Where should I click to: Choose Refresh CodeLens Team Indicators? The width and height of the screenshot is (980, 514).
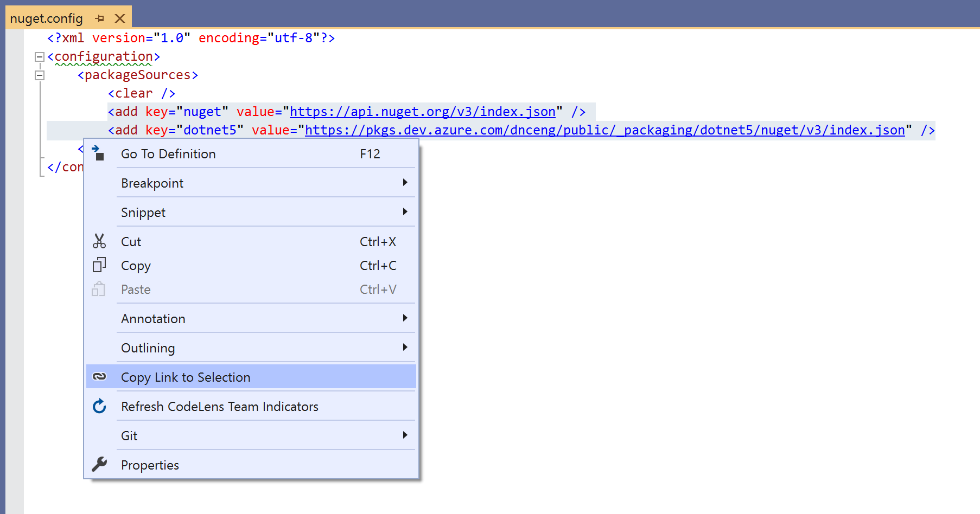pyautogui.click(x=251, y=407)
